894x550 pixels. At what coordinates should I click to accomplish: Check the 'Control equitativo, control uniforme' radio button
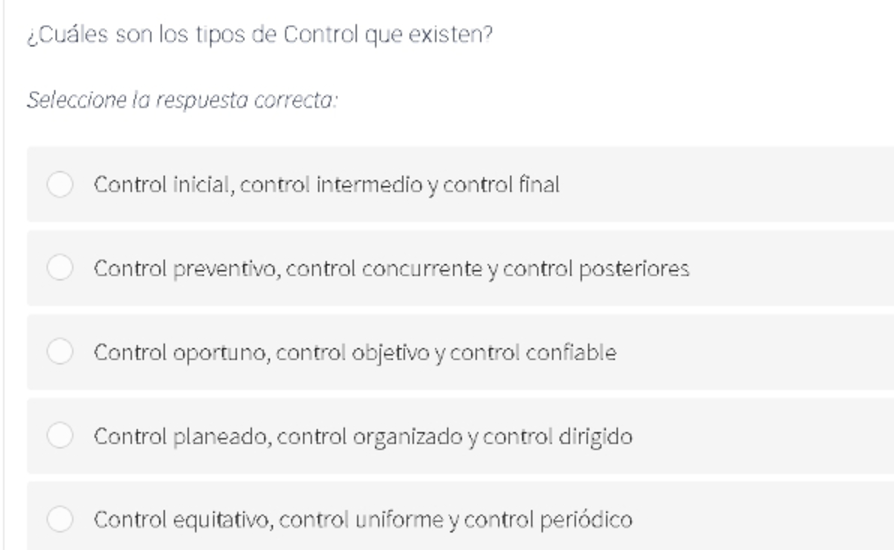[x=60, y=519]
